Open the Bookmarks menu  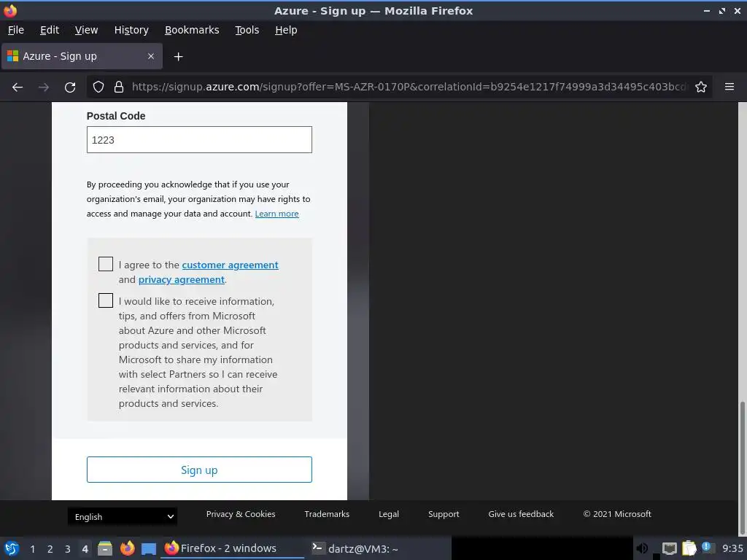[x=192, y=30]
